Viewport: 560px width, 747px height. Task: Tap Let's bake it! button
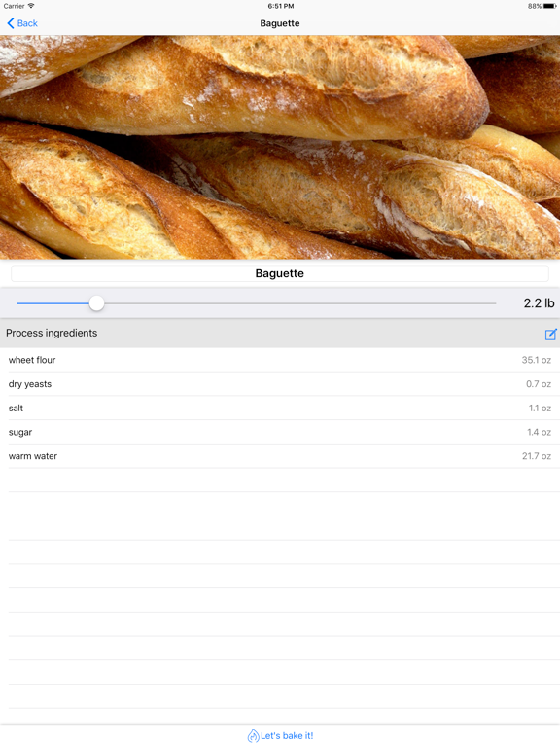click(x=280, y=735)
